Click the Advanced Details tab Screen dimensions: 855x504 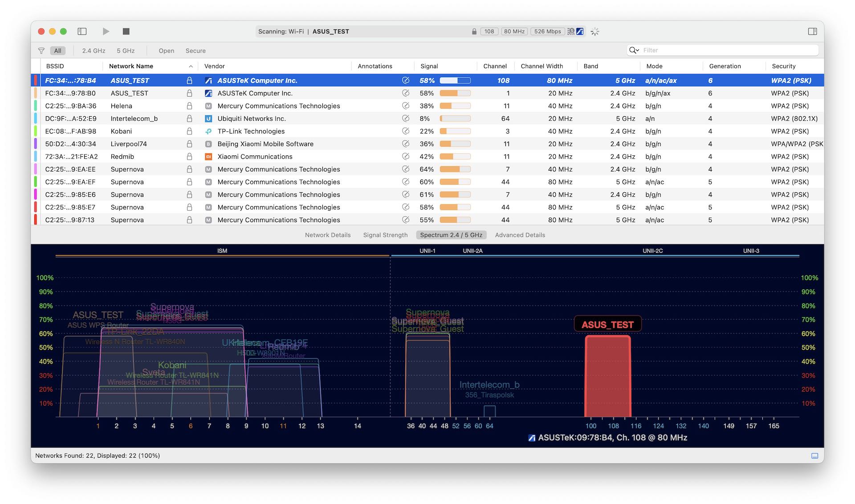click(520, 235)
